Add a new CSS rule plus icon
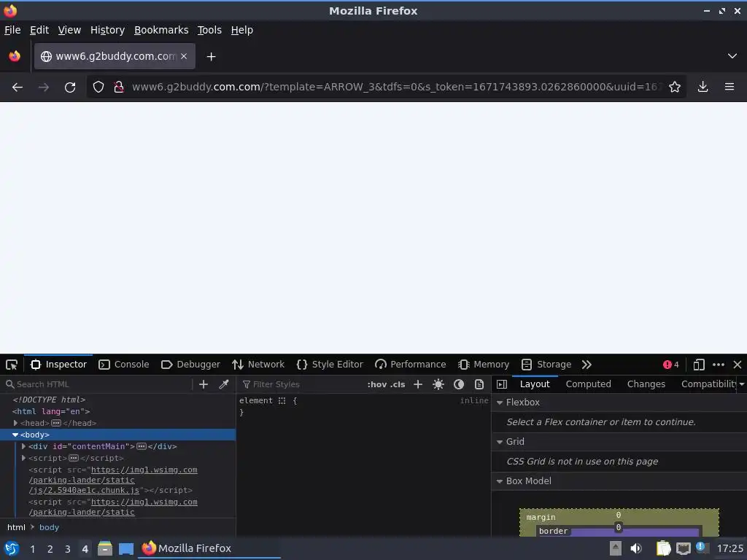Screen dimensions: 747x560 pos(418,384)
